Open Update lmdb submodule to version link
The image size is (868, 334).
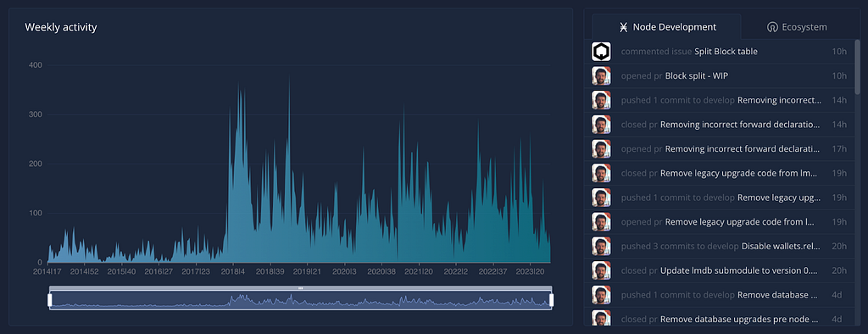tap(739, 271)
